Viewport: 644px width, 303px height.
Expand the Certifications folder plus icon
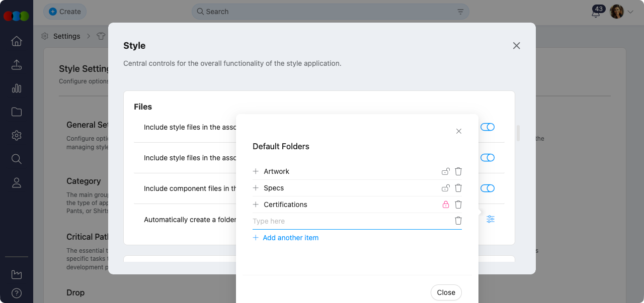point(256,205)
